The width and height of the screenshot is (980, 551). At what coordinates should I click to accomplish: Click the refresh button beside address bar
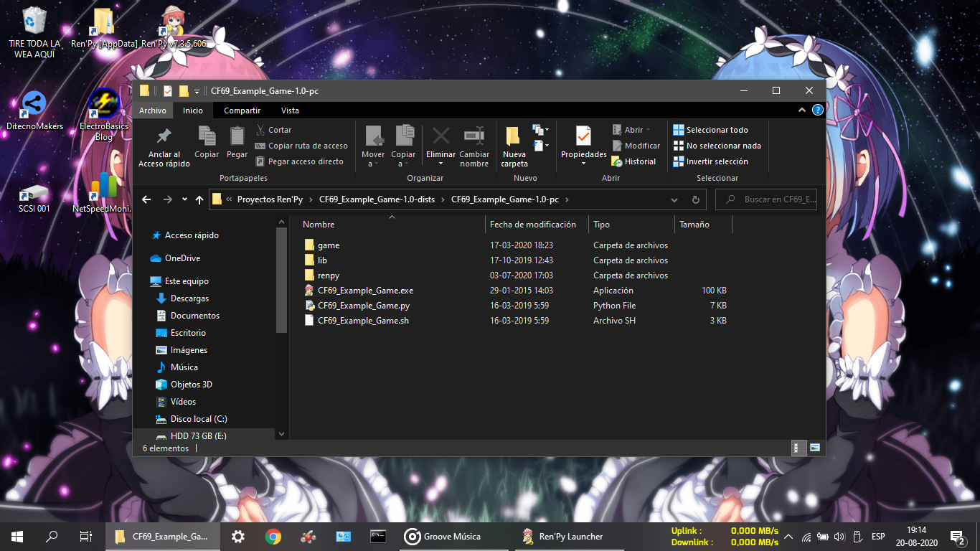[x=695, y=199]
